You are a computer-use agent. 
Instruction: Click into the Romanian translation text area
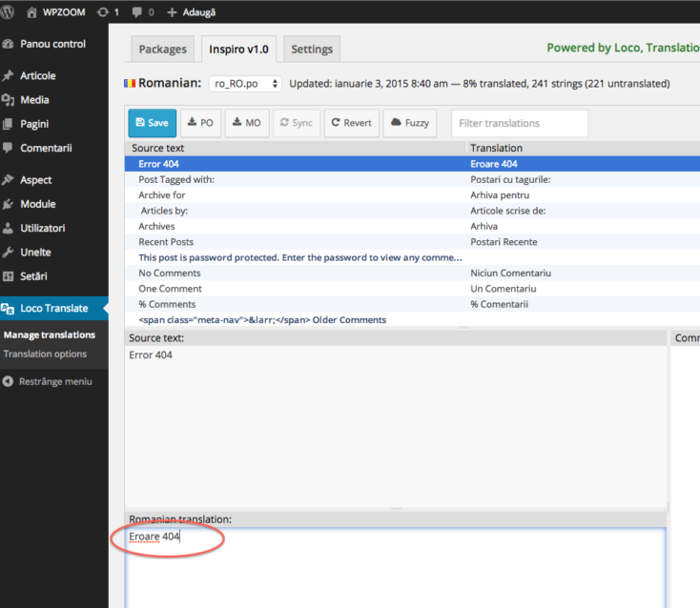coord(396,567)
